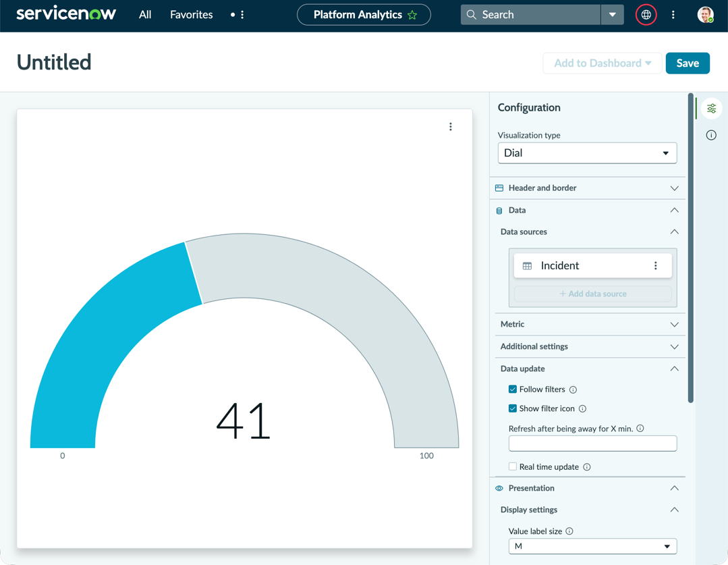Click the Untitled visualization title
The image size is (728, 565).
[x=54, y=62]
